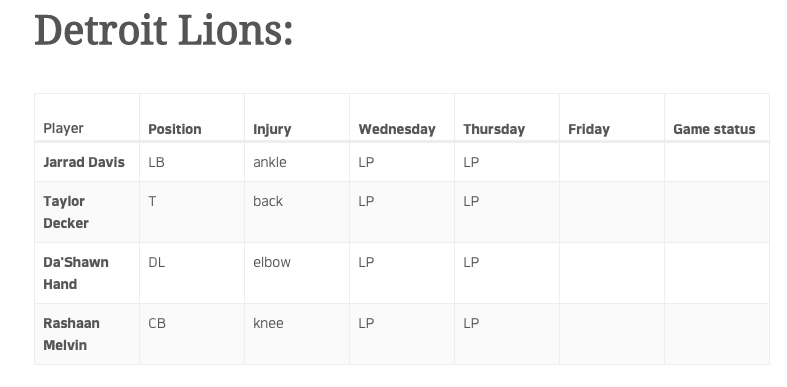Select the Wednesday column header
Screen dimensions: 787x387
click(397, 130)
